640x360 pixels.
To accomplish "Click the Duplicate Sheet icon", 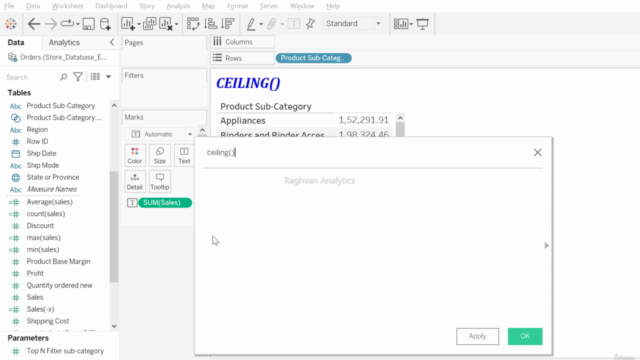I will [149, 24].
